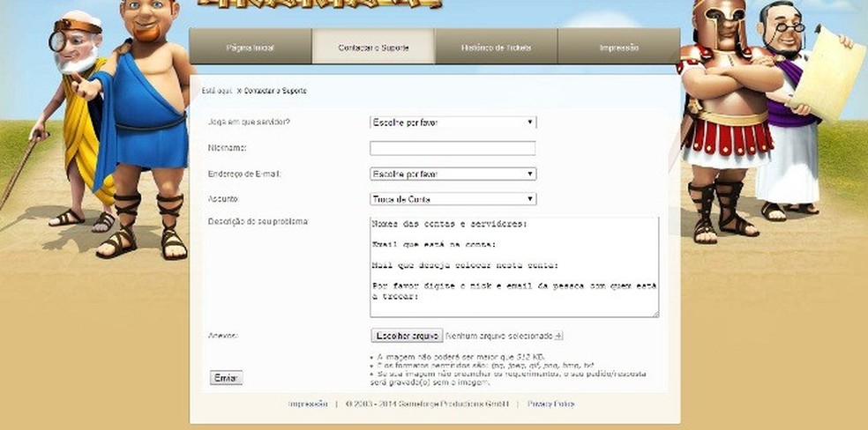Focus the 'Descrição do seu problema' text area
Image resolution: width=868 pixels, height=430 pixels.
click(x=514, y=267)
